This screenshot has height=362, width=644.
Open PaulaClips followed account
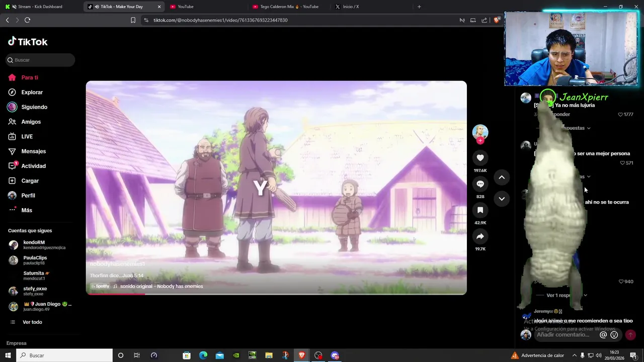click(x=39, y=260)
